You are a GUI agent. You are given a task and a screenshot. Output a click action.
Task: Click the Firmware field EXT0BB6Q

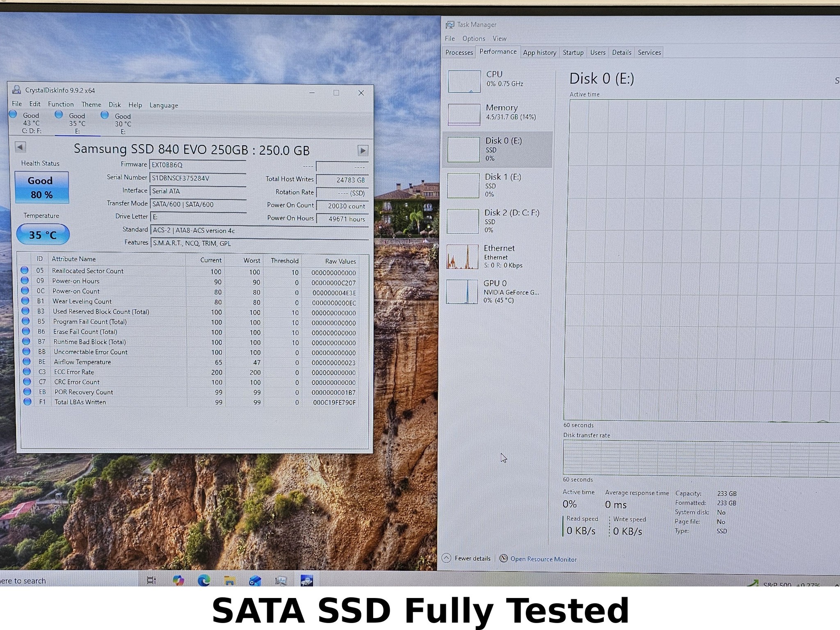198,165
